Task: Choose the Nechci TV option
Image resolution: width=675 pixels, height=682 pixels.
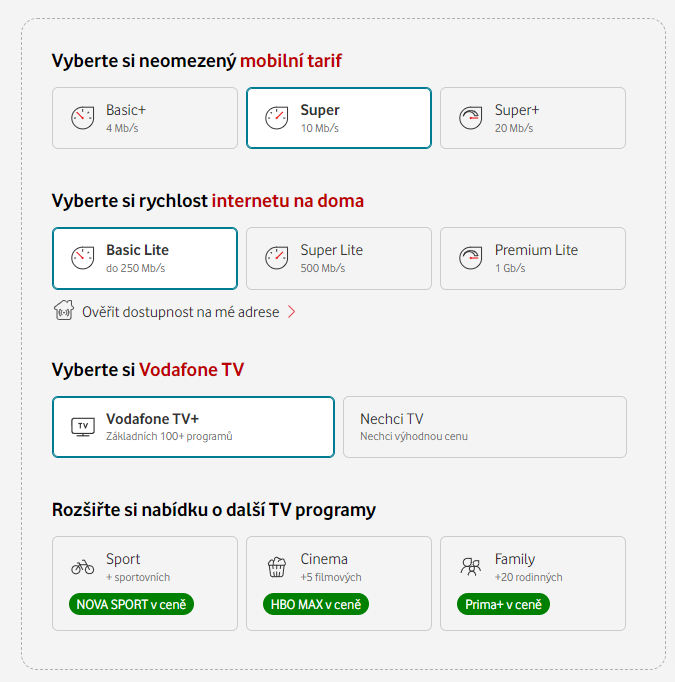Action: point(484,427)
